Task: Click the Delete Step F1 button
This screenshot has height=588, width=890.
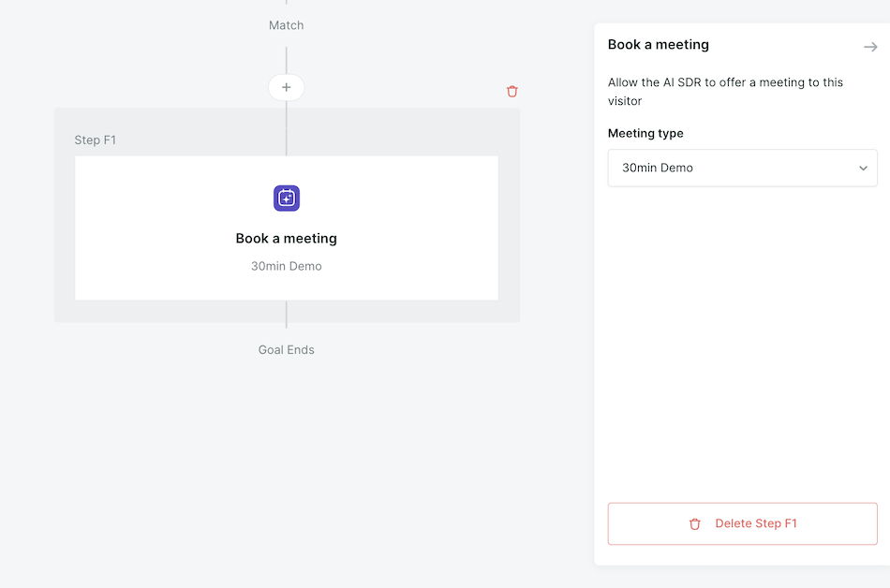Action: 742,523
